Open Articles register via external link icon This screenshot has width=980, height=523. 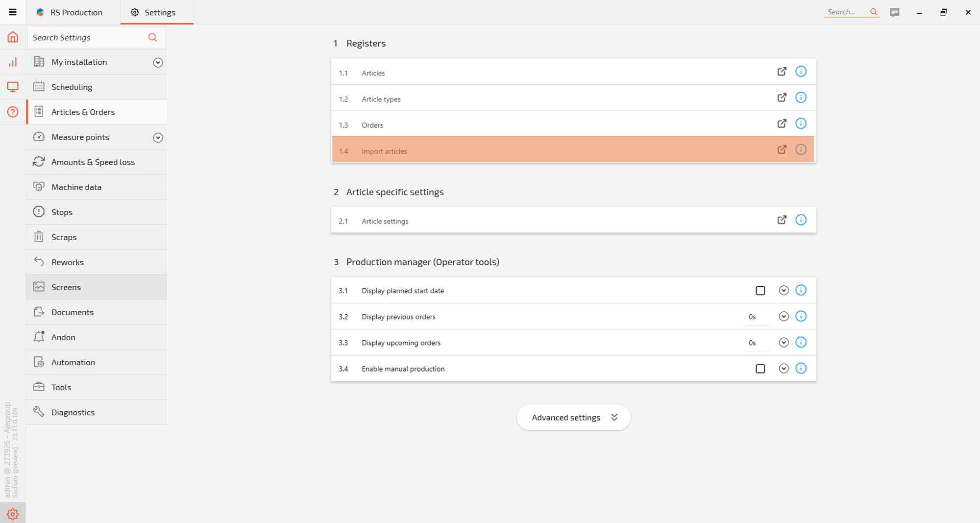[x=782, y=72]
